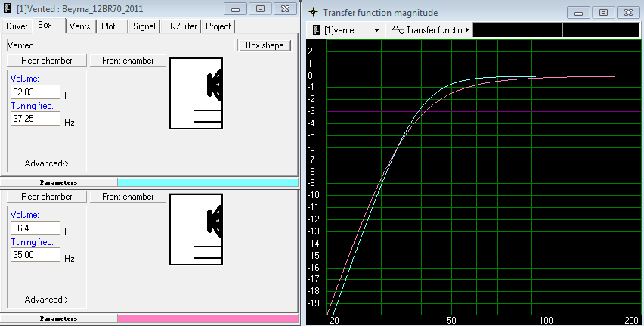Viewport: 644px width, 326px height.
Task: Expand Advanced options in the lower box
Action: point(46,299)
